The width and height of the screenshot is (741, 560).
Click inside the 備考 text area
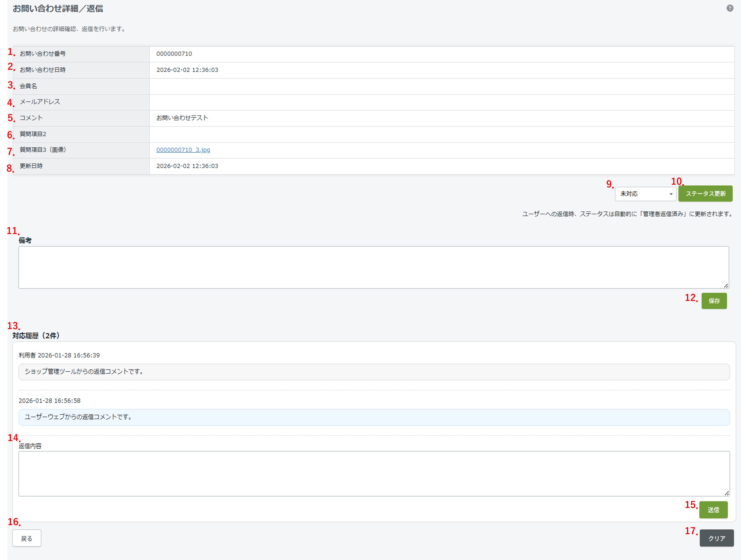coord(373,267)
